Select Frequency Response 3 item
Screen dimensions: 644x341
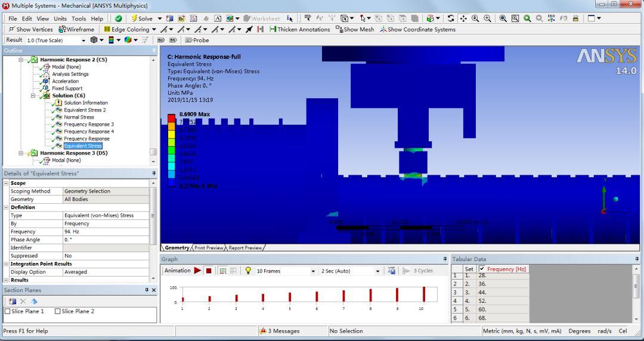tap(89, 125)
